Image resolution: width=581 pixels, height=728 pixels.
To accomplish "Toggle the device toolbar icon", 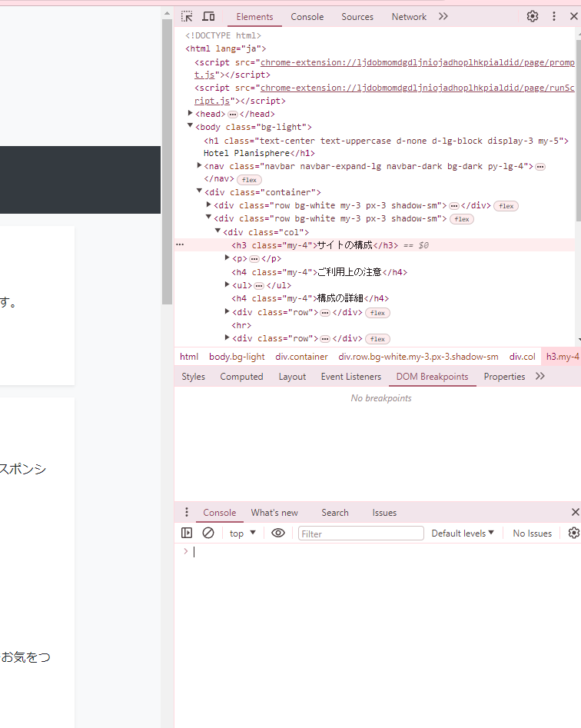I will point(208,17).
